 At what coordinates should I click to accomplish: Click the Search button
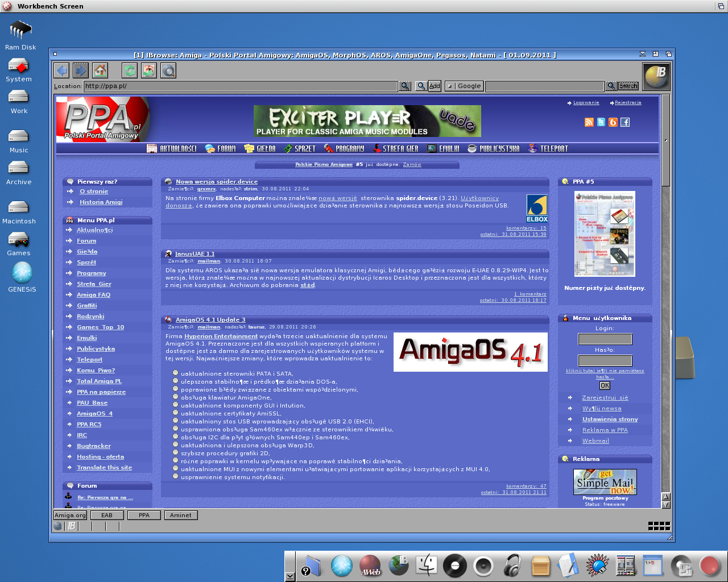tap(628, 86)
